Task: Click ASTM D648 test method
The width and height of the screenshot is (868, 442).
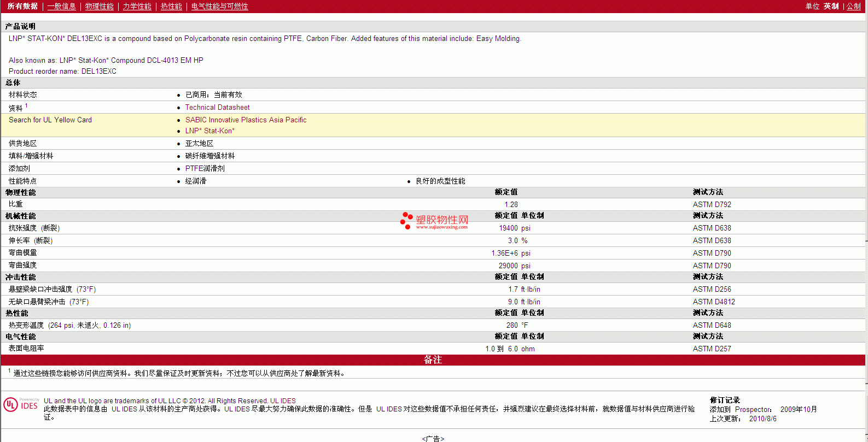Action: [x=712, y=326]
